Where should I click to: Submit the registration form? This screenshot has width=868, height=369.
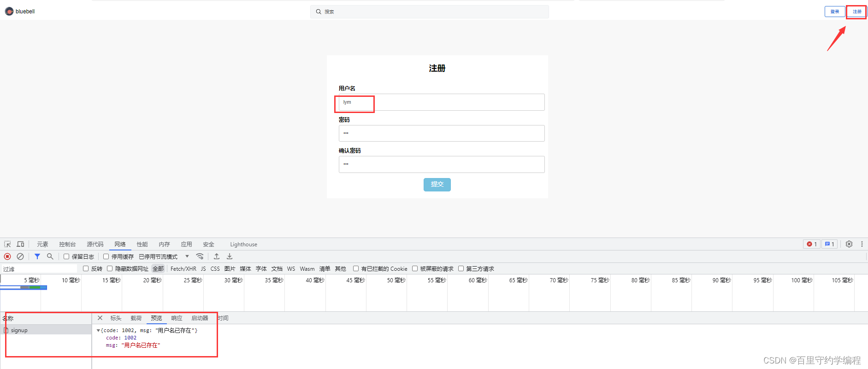[x=437, y=184]
